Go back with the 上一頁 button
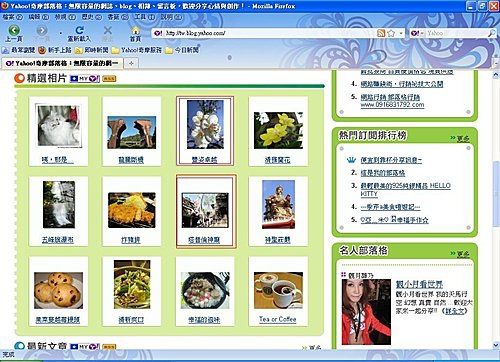Screen dimensions: 500x362 (14, 34)
